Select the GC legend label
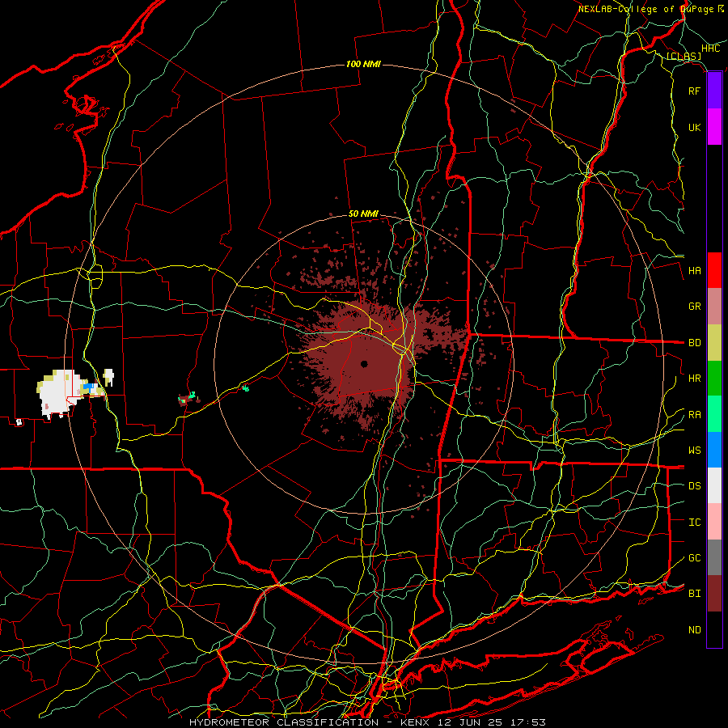 tap(694, 558)
